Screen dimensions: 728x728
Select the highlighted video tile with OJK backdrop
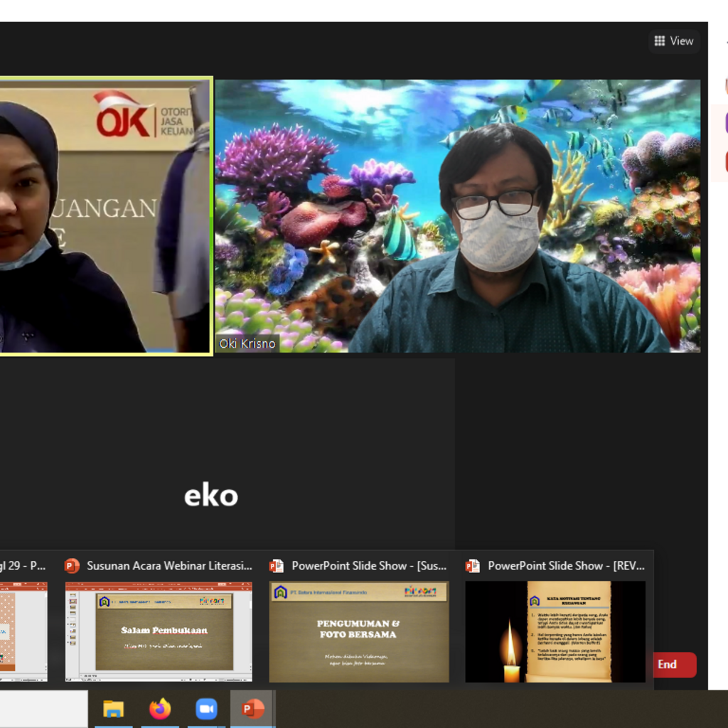105,215
